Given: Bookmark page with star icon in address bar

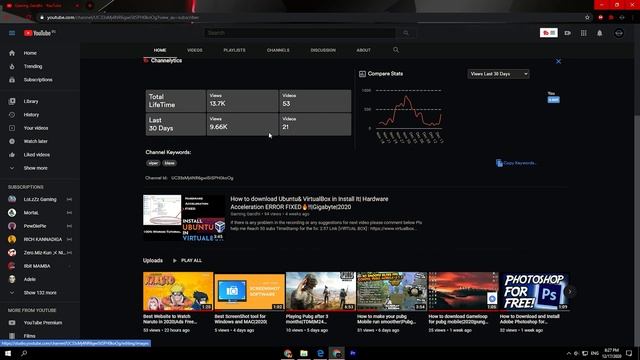Looking at the screenshot, I should 587,18.
